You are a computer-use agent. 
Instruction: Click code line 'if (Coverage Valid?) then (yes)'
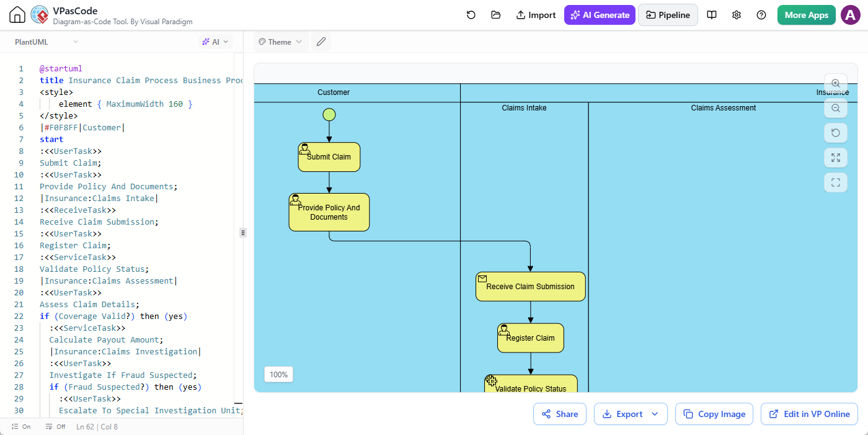pyautogui.click(x=113, y=316)
